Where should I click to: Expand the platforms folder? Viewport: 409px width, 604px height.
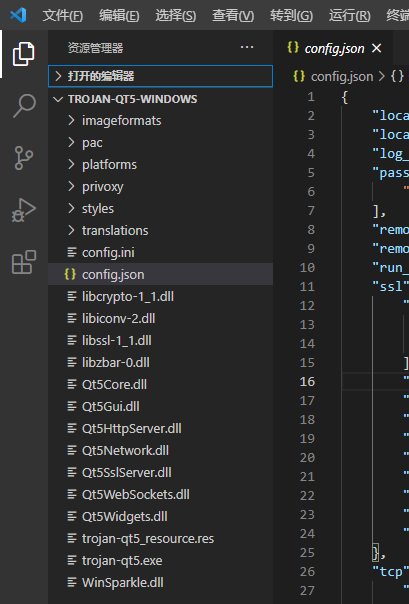tap(161, 164)
